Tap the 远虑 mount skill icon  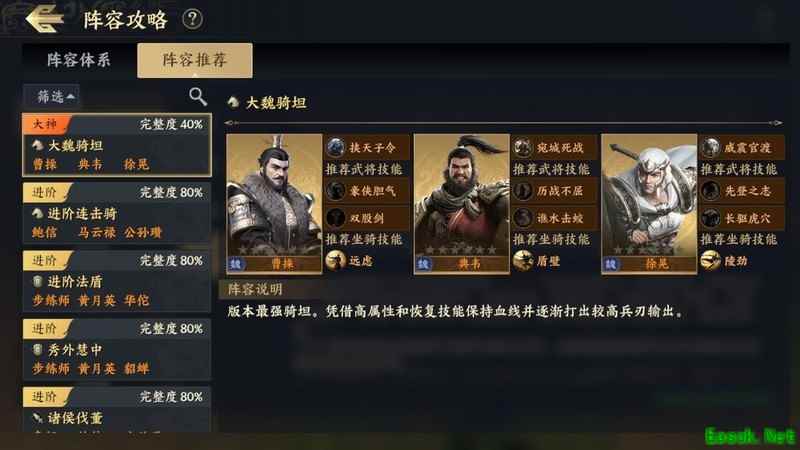pyautogui.click(x=335, y=261)
